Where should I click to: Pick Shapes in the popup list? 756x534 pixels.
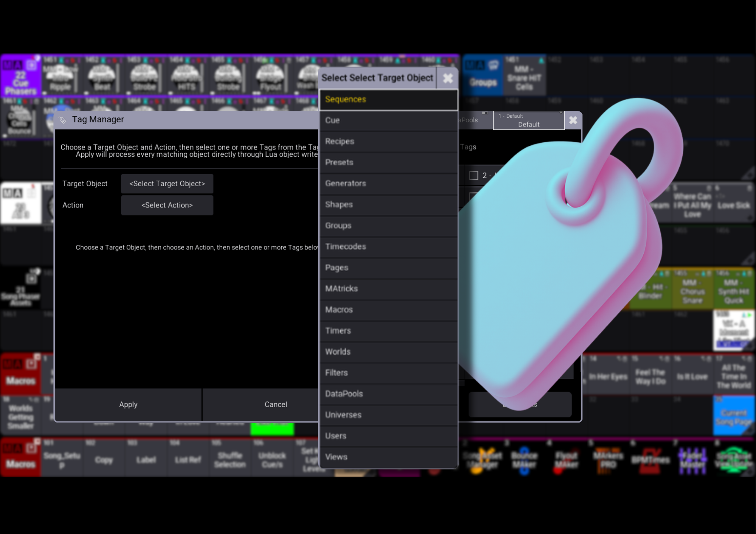[x=388, y=205]
